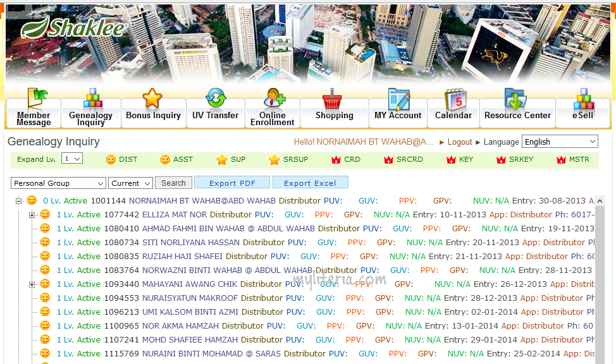Open the Expand Lv. dropdown
616x364 pixels.
click(x=72, y=159)
